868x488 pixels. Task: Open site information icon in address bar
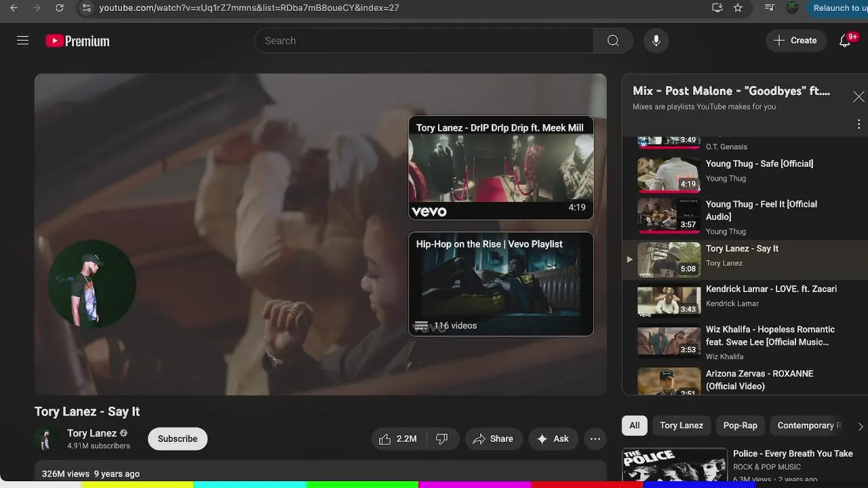click(85, 8)
